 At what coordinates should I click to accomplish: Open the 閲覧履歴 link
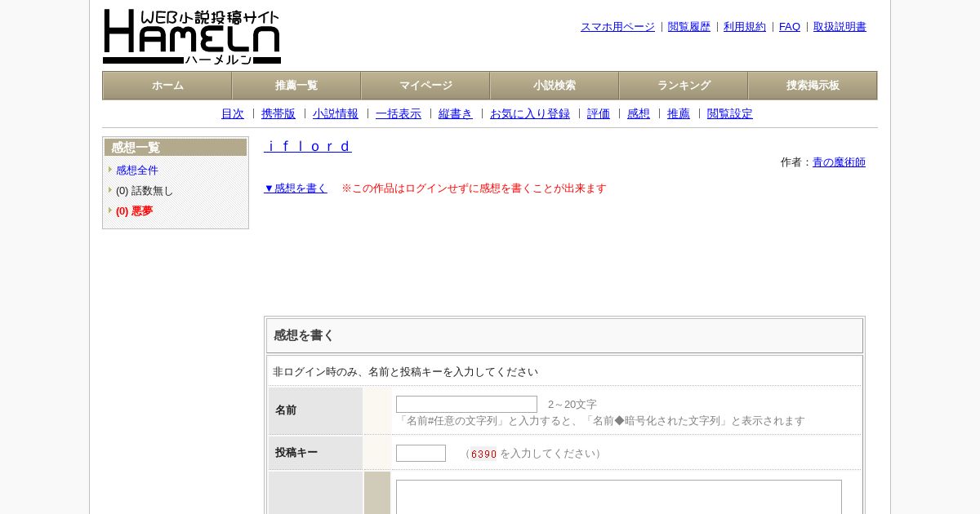click(689, 27)
